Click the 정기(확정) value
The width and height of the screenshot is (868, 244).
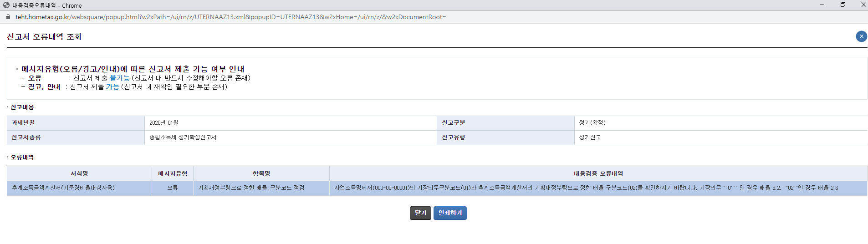pyautogui.click(x=592, y=123)
